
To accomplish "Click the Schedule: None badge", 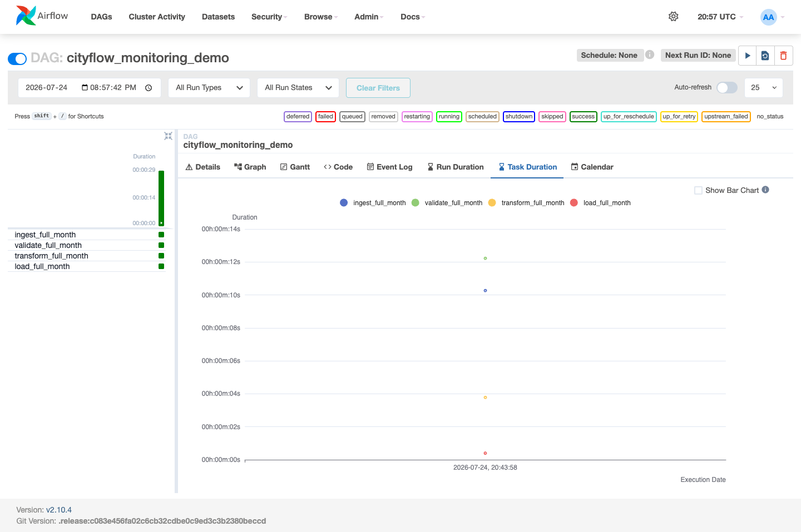I will pos(609,55).
